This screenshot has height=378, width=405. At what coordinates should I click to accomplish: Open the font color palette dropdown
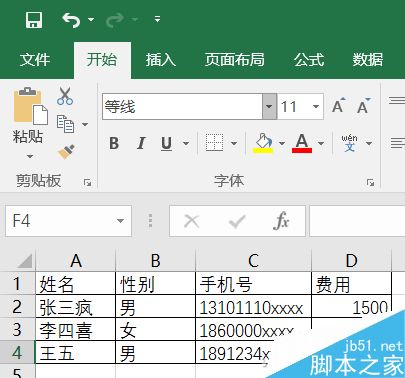pos(321,144)
